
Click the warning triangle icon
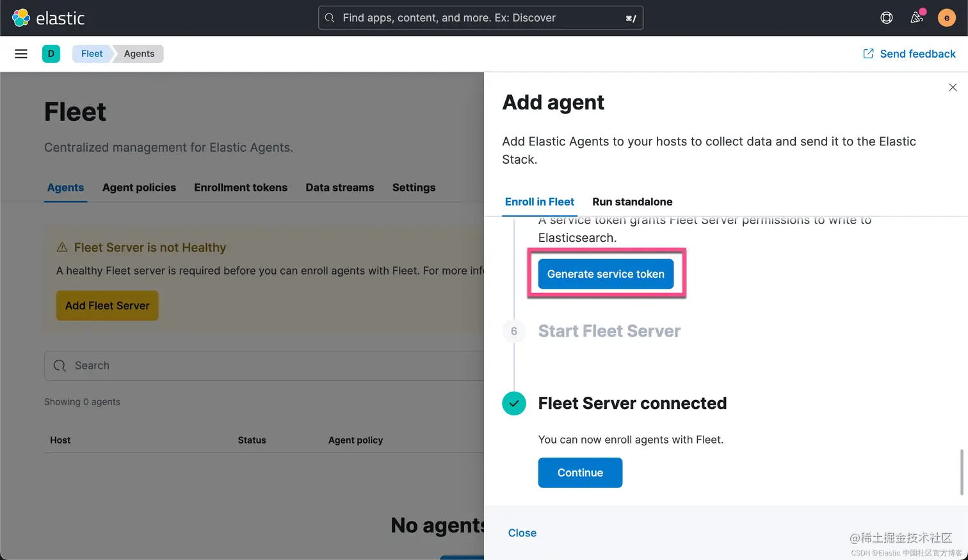62,247
